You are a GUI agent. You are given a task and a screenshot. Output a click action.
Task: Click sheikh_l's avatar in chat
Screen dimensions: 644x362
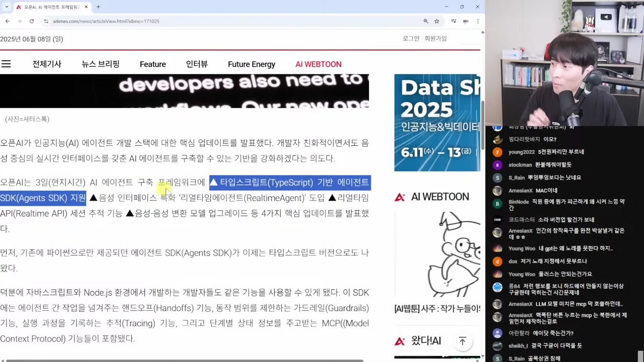497,346
